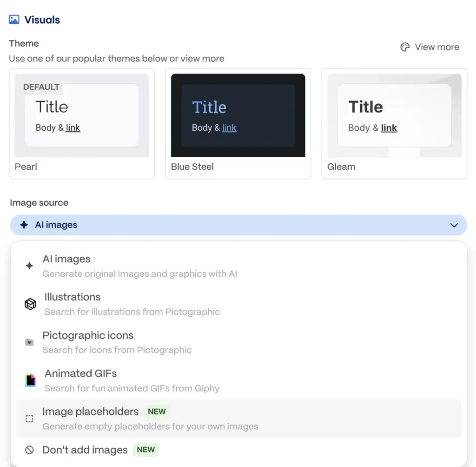Click the bold link sample in the Gleam preview
Image resolution: width=476 pixels, height=467 pixels.
[389, 128]
